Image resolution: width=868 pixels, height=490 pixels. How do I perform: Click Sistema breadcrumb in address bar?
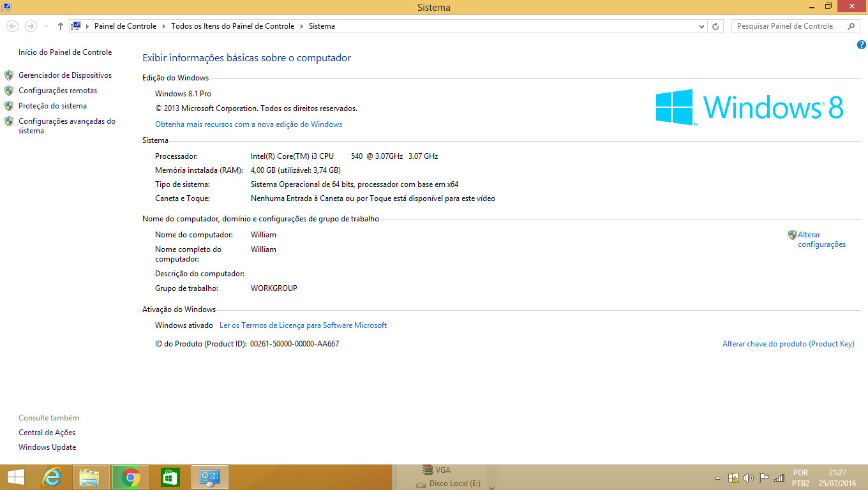pos(322,26)
